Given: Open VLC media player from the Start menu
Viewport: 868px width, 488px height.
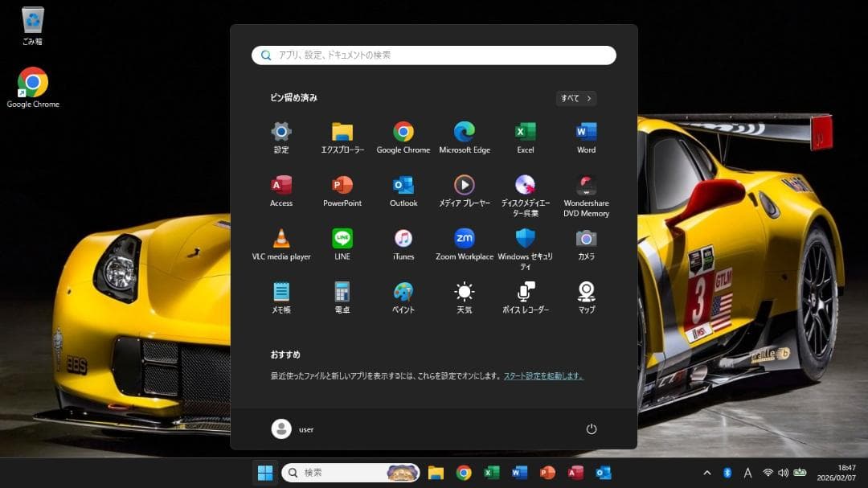Looking at the screenshot, I should point(280,239).
